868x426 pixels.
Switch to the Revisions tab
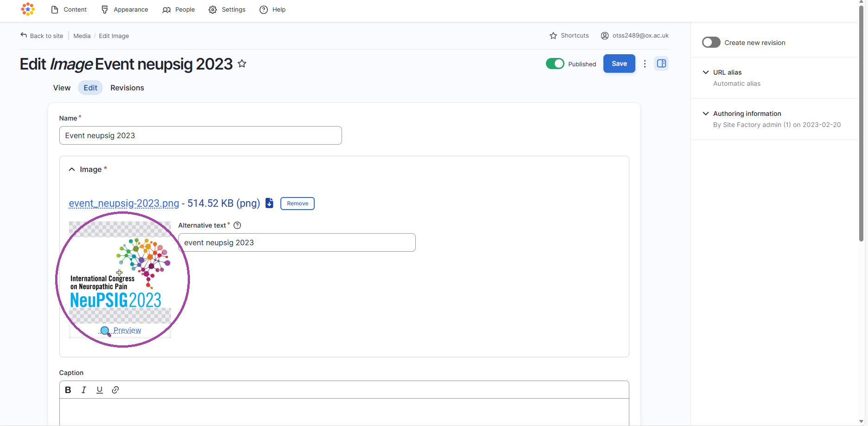[127, 88]
